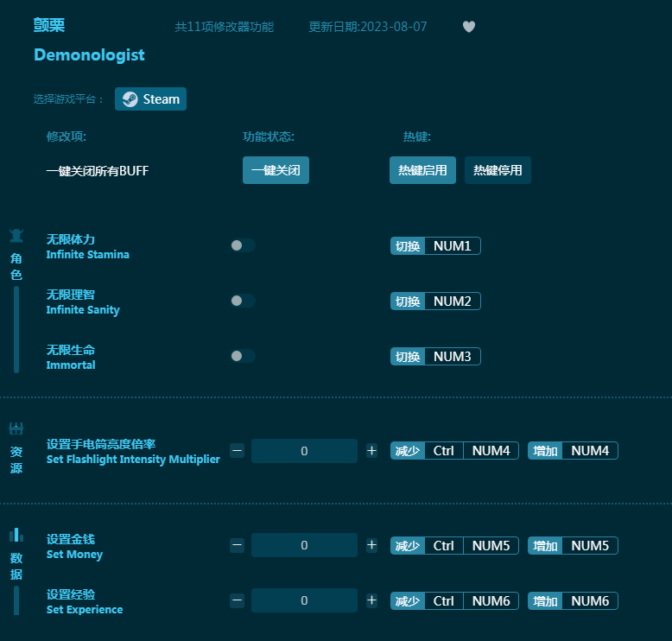
Task: Click the 角色 character category icon
Action: pos(16,236)
